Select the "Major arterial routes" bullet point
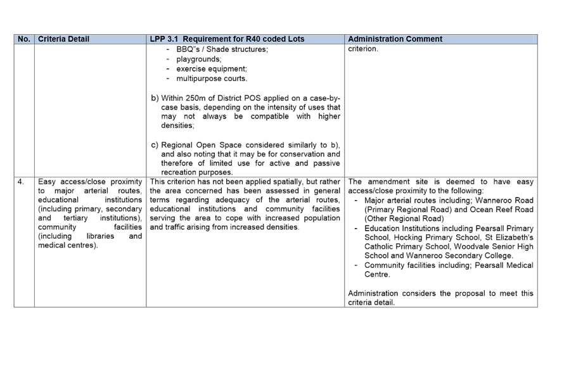The width and height of the screenshot is (569, 392). (x=448, y=209)
